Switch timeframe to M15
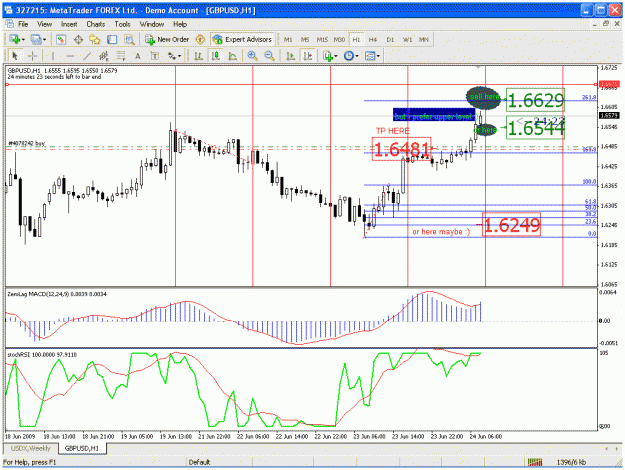Image resolution: width=625 pixels, height=470 pixels. tap(322, 39)
